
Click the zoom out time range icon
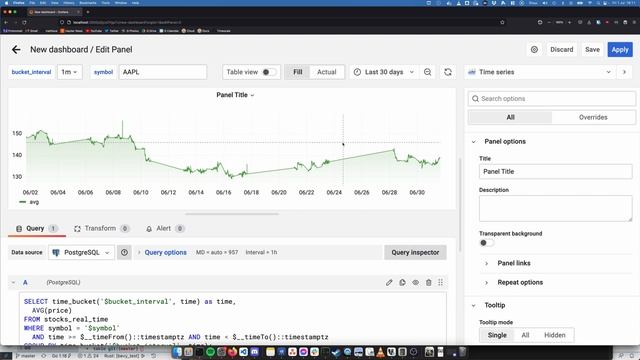(x=427, y=72)
